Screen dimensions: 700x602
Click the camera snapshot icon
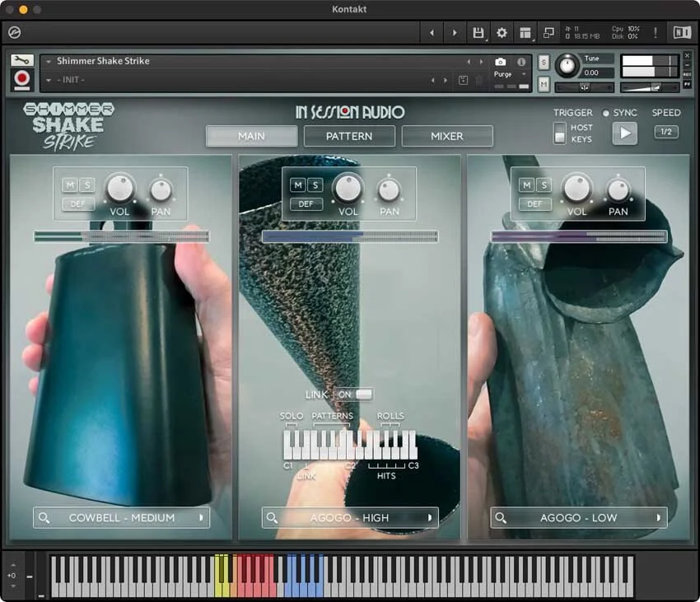(501, 62)
